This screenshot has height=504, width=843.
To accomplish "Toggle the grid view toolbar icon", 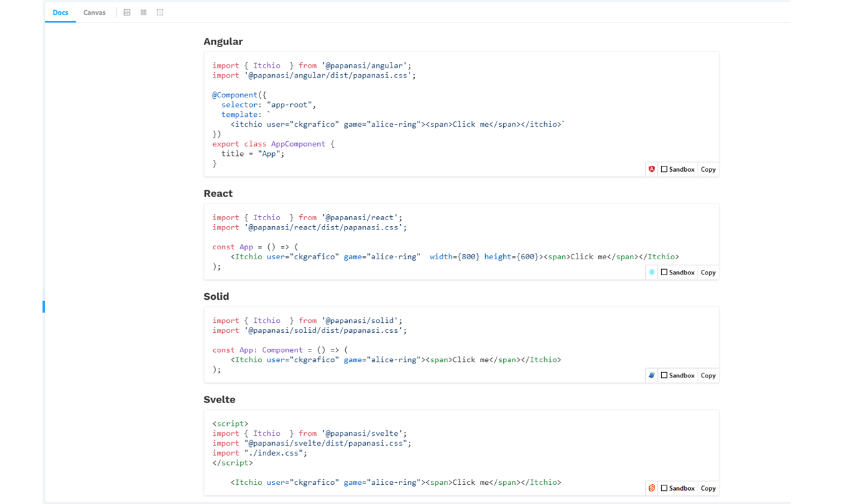I will (x=143, y=13).
